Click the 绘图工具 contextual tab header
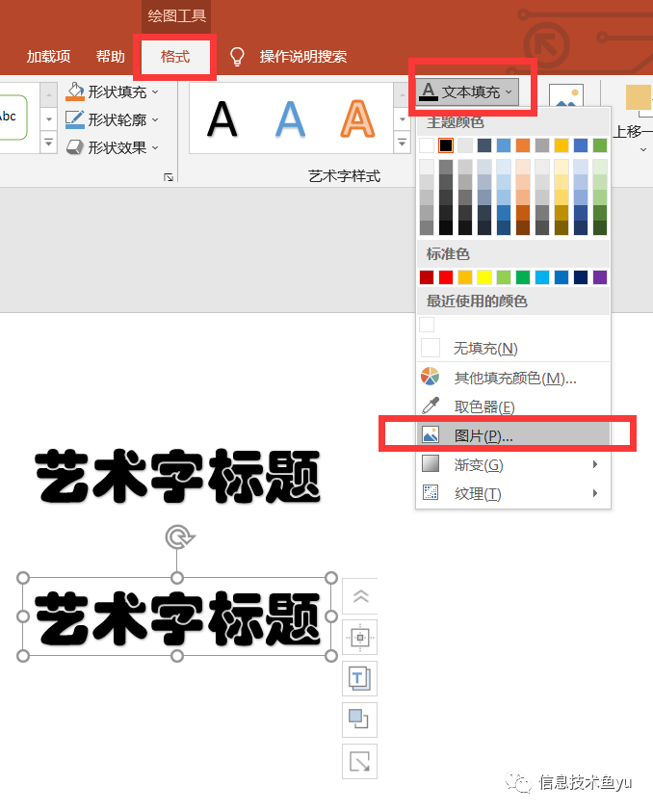 point(176,15)
